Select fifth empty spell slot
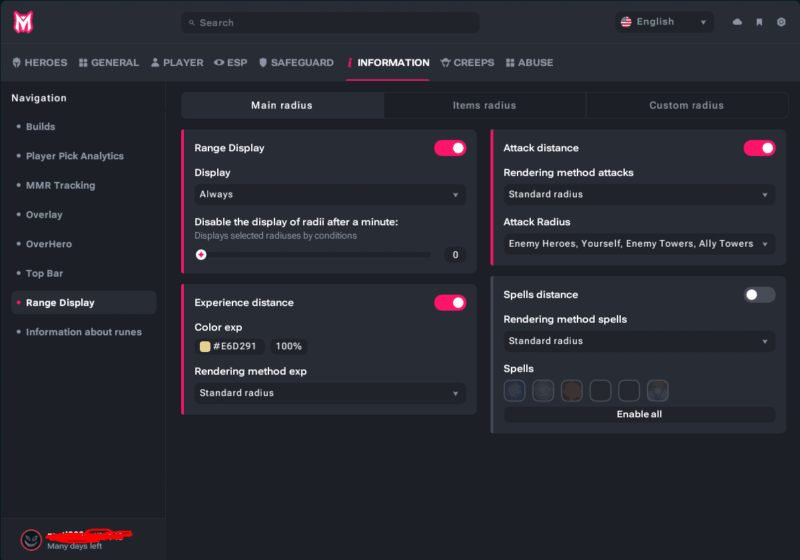This screenshot has width=800, height=560. point(629,391)
